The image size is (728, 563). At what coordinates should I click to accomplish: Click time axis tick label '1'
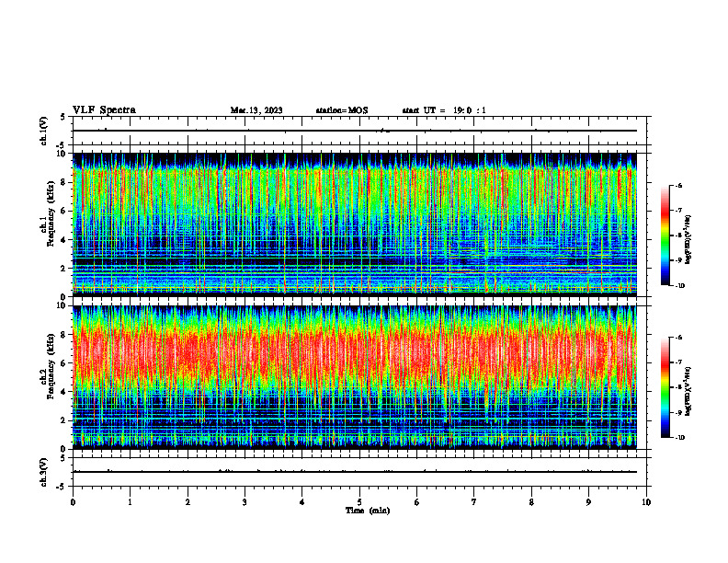pos(130,502)
